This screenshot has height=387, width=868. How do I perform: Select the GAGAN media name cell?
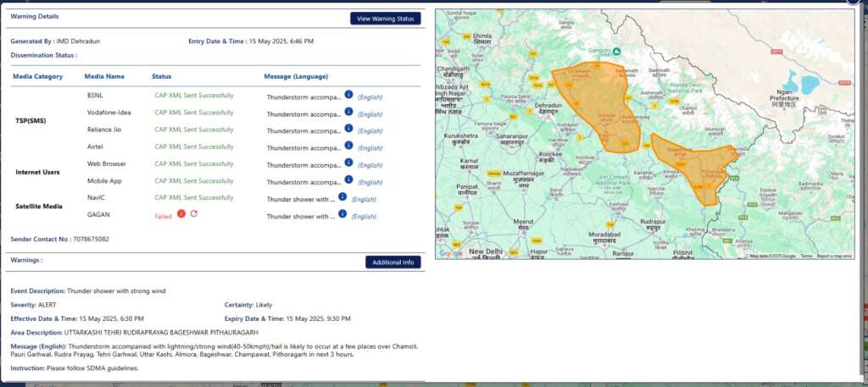pos(98,214)
